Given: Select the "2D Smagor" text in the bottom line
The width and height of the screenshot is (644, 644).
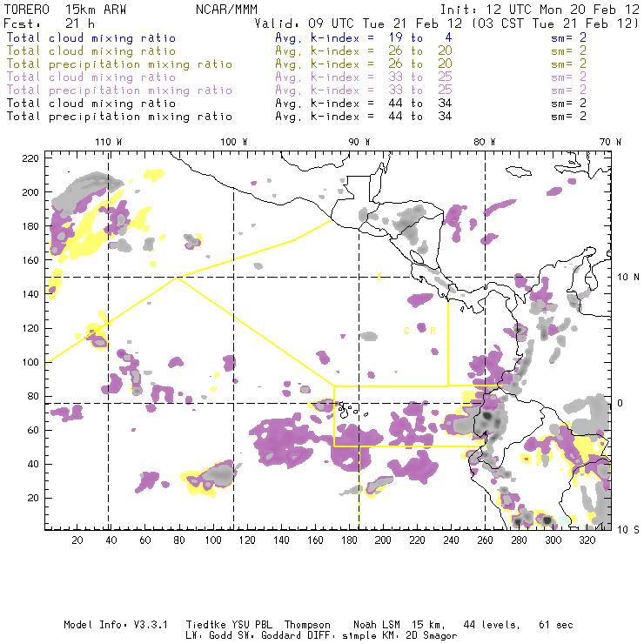Looking at the screenshot, I should [x=432, y=636].
